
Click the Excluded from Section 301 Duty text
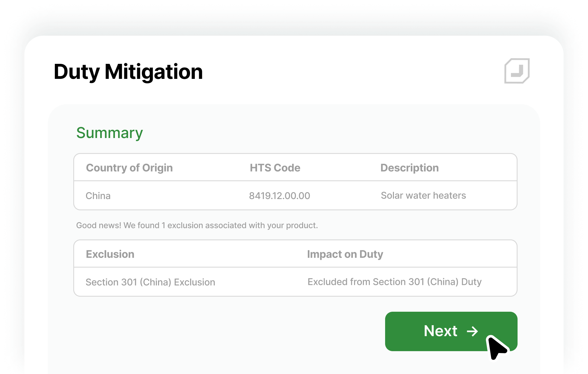click(395, 282)
